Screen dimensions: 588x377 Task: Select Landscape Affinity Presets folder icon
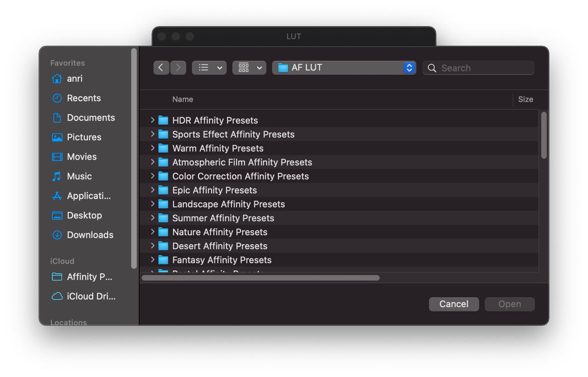point(163,204)
